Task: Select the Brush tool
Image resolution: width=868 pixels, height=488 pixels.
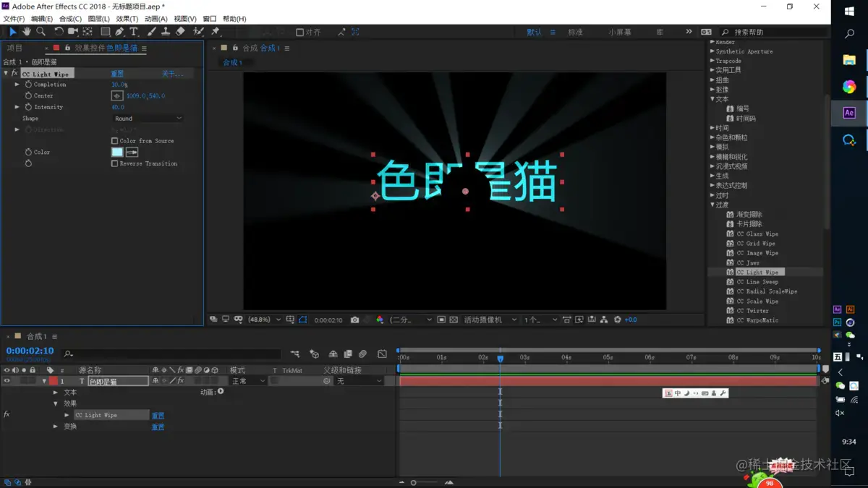Action: [152, 32]
